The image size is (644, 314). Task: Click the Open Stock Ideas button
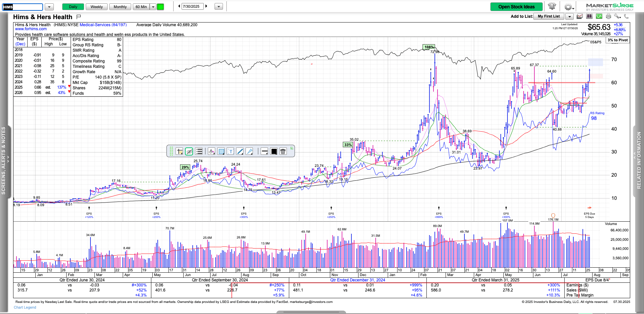click(x=516, y=7)
